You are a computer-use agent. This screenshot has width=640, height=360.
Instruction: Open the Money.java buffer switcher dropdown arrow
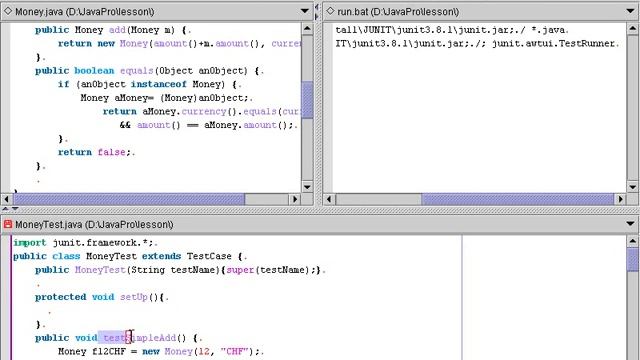(304, 11)
